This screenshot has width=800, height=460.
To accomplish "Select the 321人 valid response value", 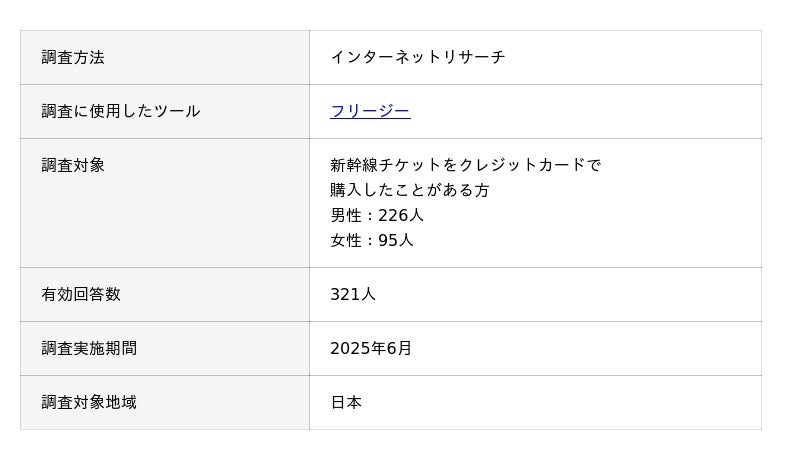I will pyautogui.click(x=353, y=294).
